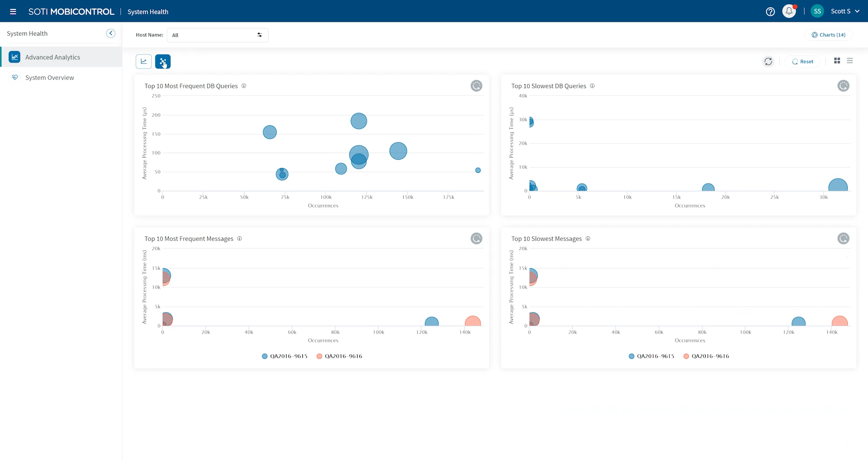This screenshot has width=868, height=461.
Task: Open Advanced Analytics in the sidebar
Action: [52, 57]
